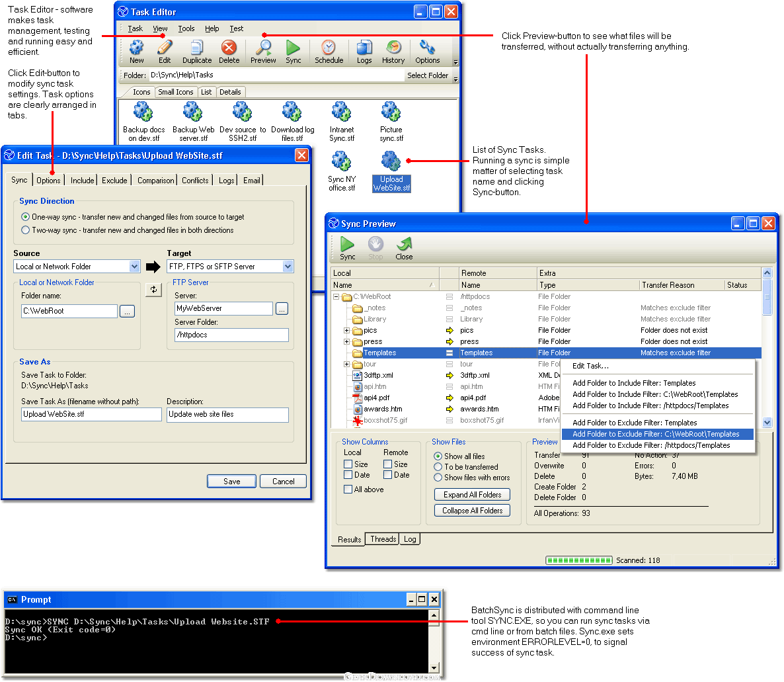
Task: Select the 'Upload WebSite.stf' task icon
Action: [x=391, y=171]
